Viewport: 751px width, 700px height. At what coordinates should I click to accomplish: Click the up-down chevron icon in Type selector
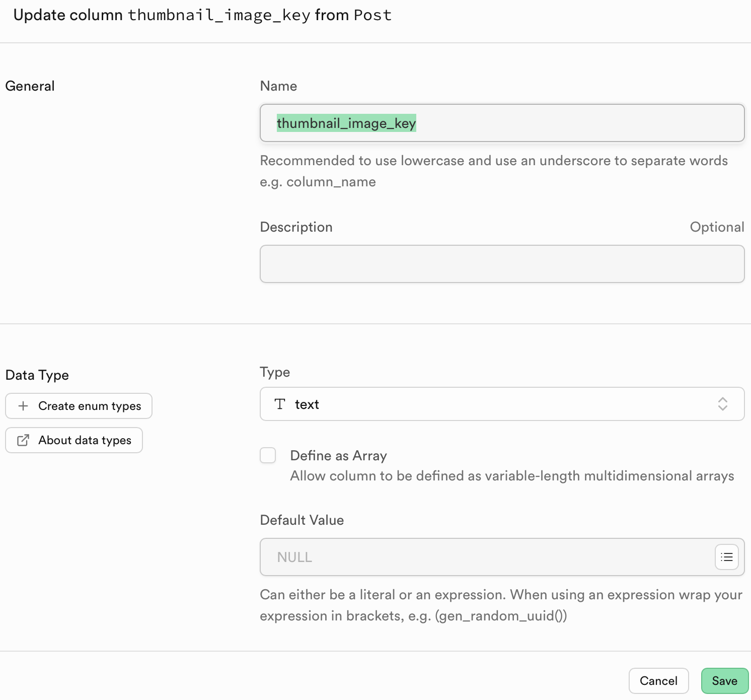pos(722,404)
